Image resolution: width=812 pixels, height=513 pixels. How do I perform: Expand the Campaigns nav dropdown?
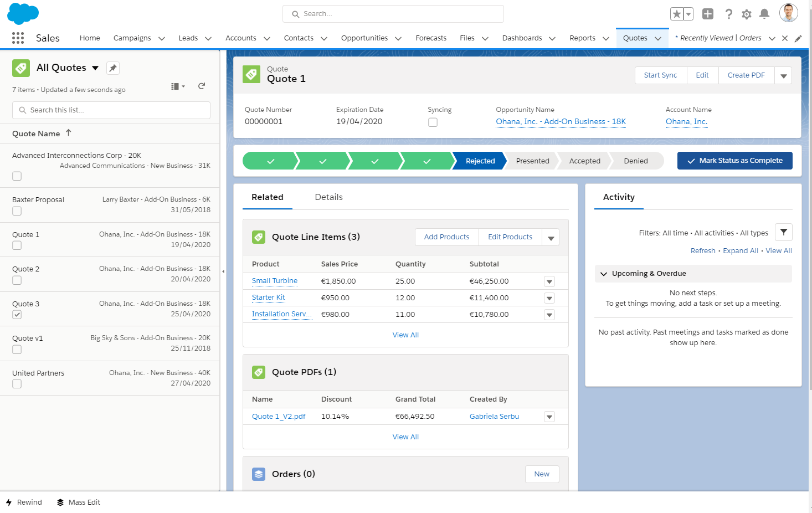162,38
